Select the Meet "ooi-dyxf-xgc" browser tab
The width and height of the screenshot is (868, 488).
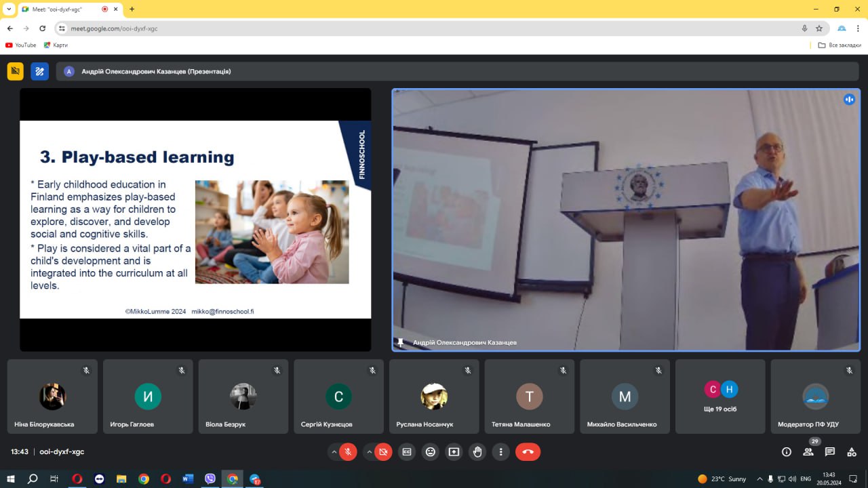click(x=61, y=9)
